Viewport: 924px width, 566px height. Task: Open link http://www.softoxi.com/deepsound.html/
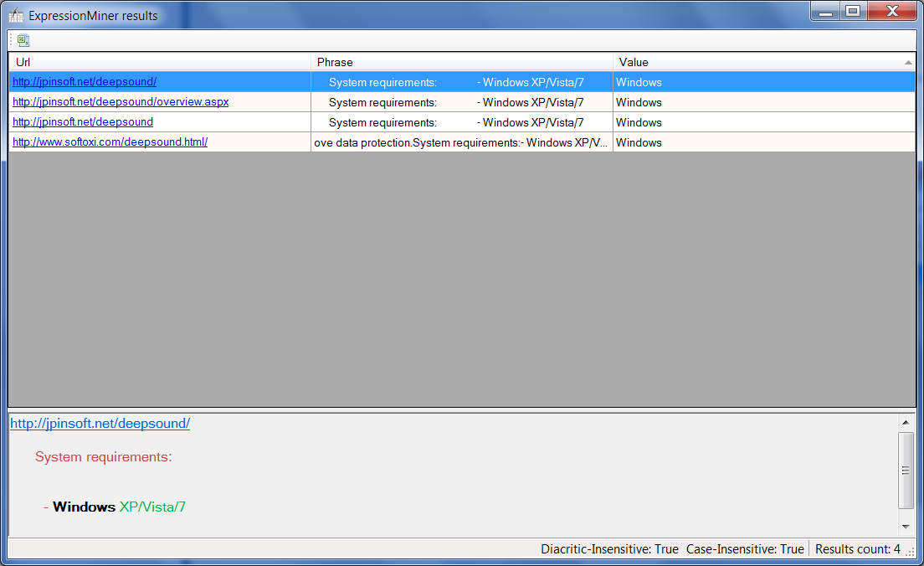[x=110, y=142]
